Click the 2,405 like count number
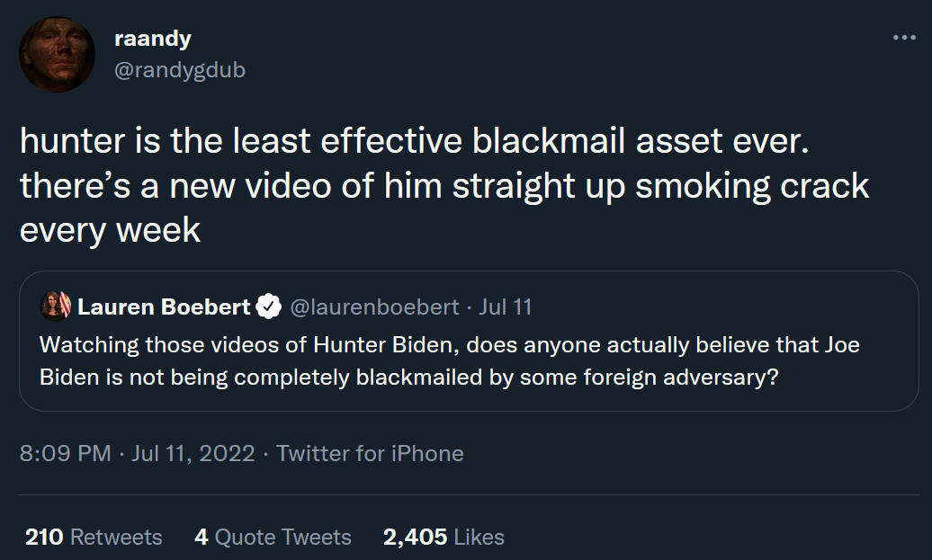932x560 pixels. click(x=415, y=538)
